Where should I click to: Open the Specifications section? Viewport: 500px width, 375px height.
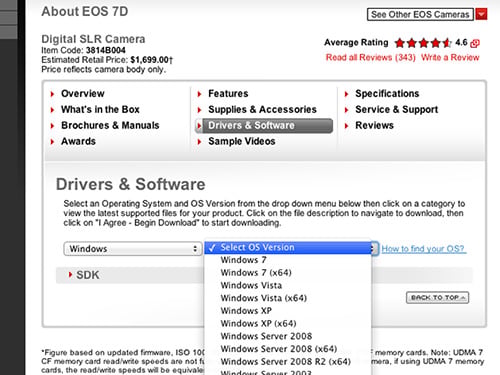387,94
